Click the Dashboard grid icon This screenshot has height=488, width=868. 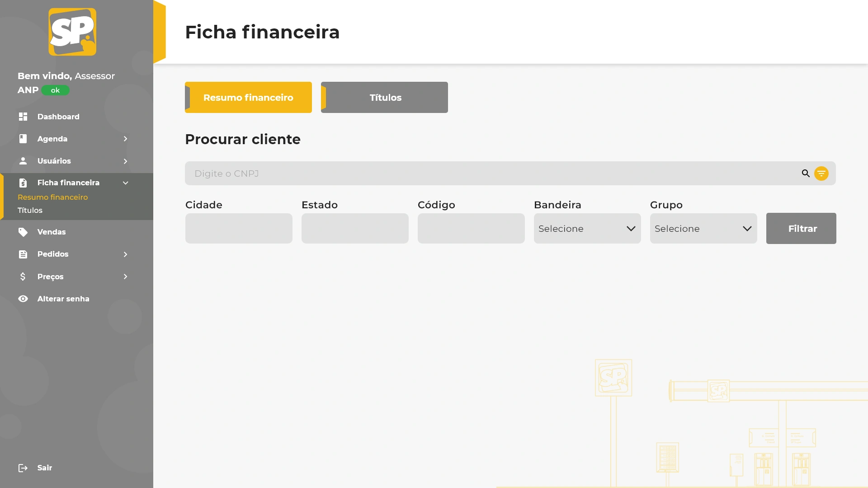[x=23, y=117]
